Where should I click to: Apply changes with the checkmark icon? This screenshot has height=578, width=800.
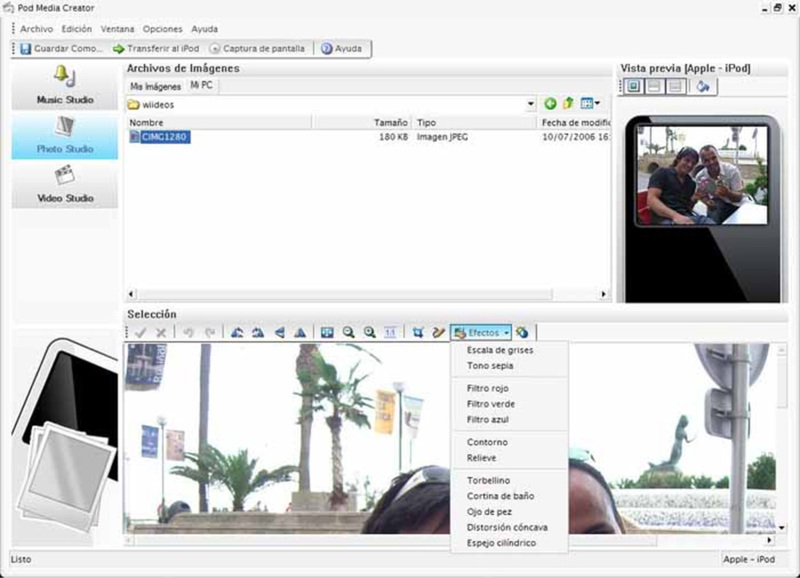(140, 333)
